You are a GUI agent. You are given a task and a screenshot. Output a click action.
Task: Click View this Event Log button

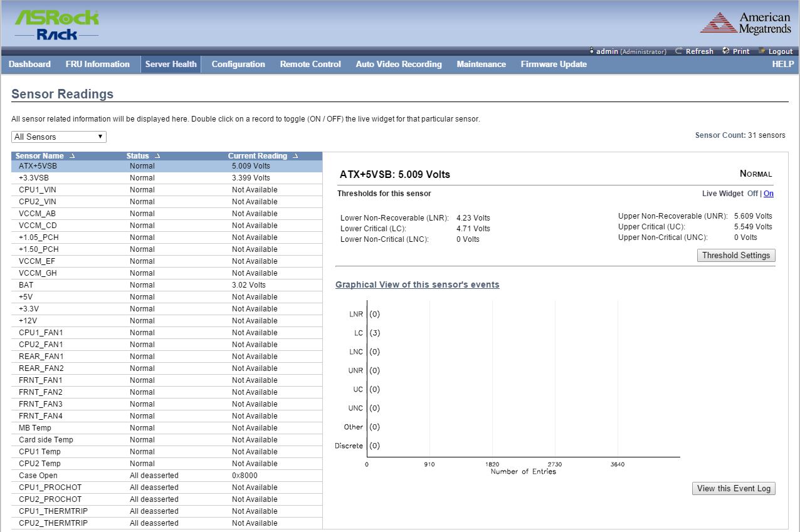[x=734, y=488]
